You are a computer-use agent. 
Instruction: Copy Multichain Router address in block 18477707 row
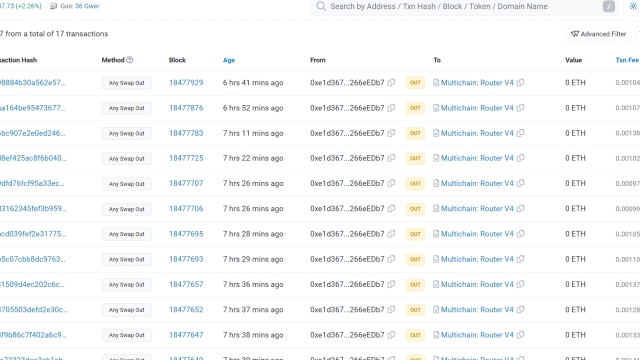click(520, 183)
